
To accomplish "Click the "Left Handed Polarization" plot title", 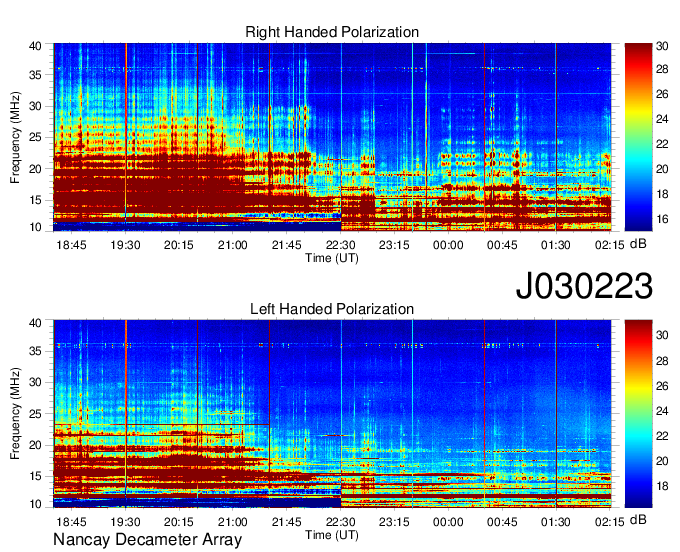I will tap(332, 309).
